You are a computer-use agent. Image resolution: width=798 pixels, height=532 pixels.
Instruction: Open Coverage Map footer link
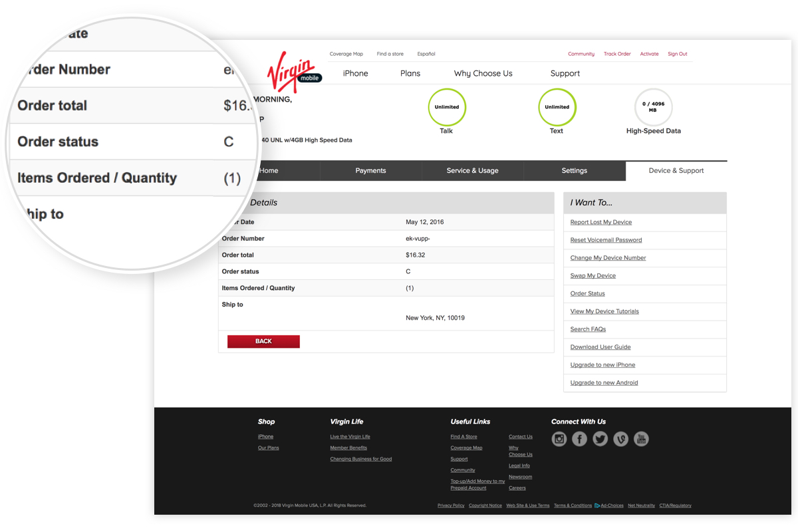coord(466,448)
